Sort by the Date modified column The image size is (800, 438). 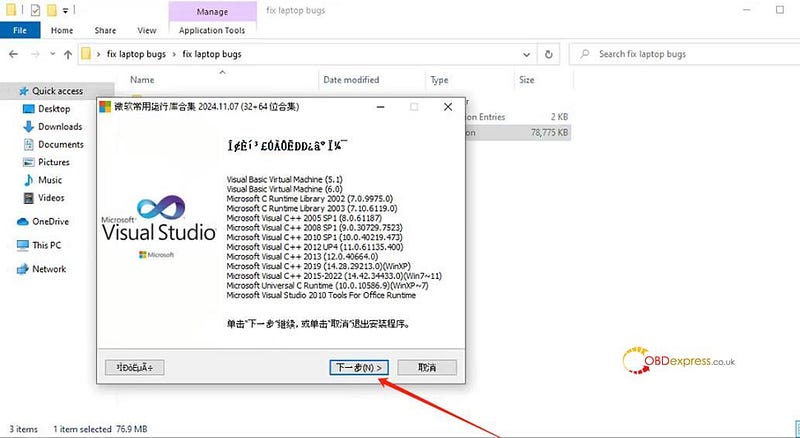pyautogui.click(x=351, y=80)
